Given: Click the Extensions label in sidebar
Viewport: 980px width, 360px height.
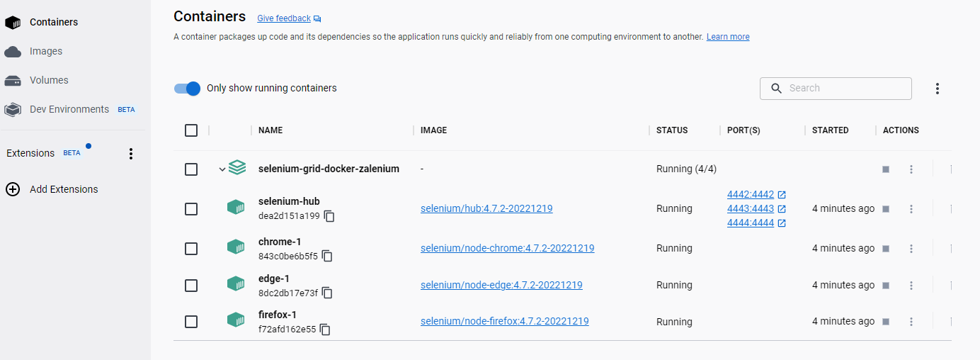Looking at the screenshot, I should [30, 153].
